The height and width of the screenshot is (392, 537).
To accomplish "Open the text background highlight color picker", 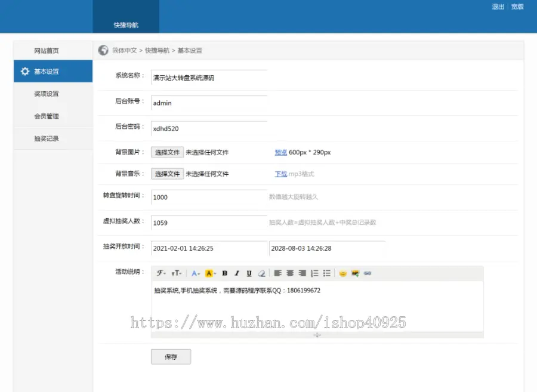I will click(211, 273).
